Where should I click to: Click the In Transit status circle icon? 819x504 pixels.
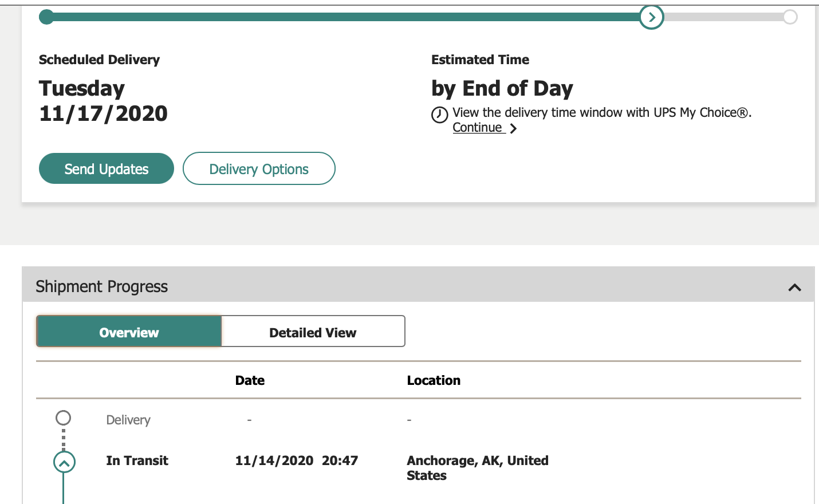pos(64,462)
